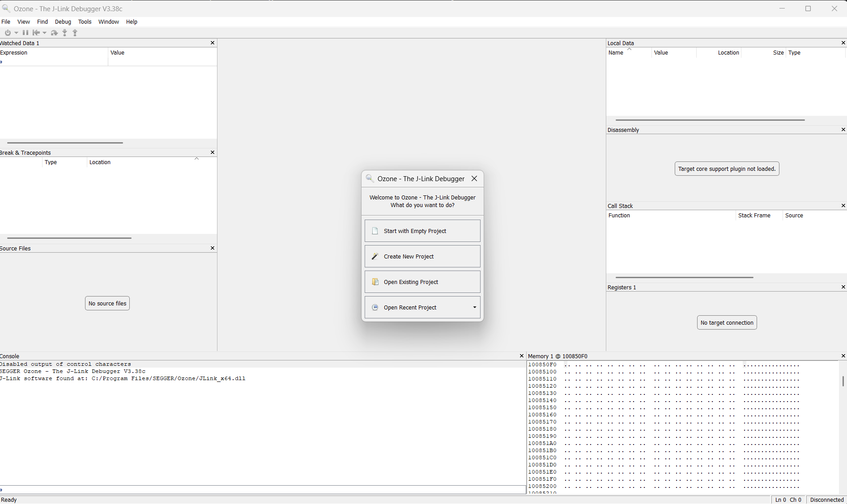
Task: Click the Call Stack horizontal scrollbar
Action: pyautogui.click(x=684, y=277)
